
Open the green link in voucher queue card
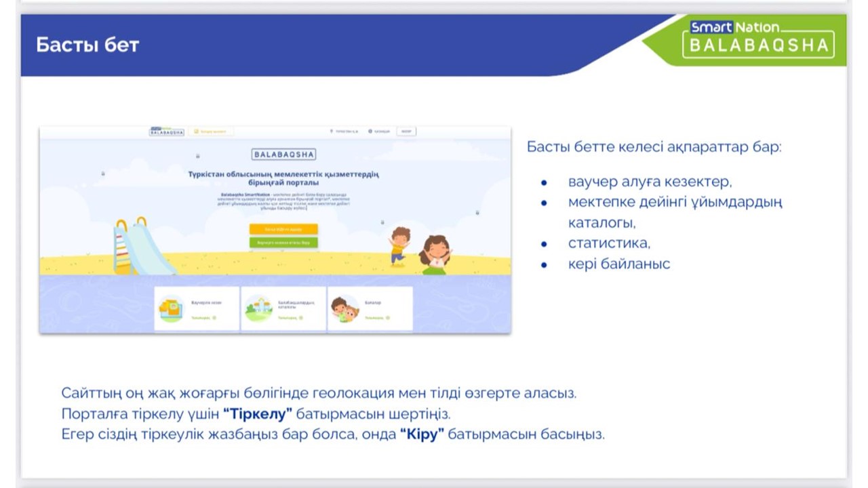pos(203,317)
